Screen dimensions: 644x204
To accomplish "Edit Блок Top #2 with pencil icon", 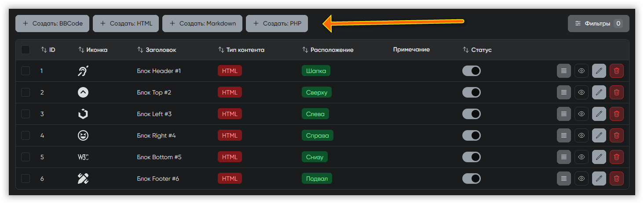I will coord(599,92).
